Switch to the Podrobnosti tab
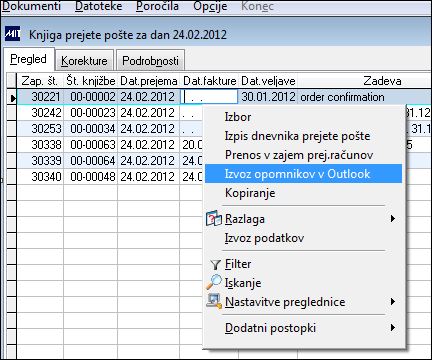The width and height of the screenshot is (432, 360). click(150, 61)
